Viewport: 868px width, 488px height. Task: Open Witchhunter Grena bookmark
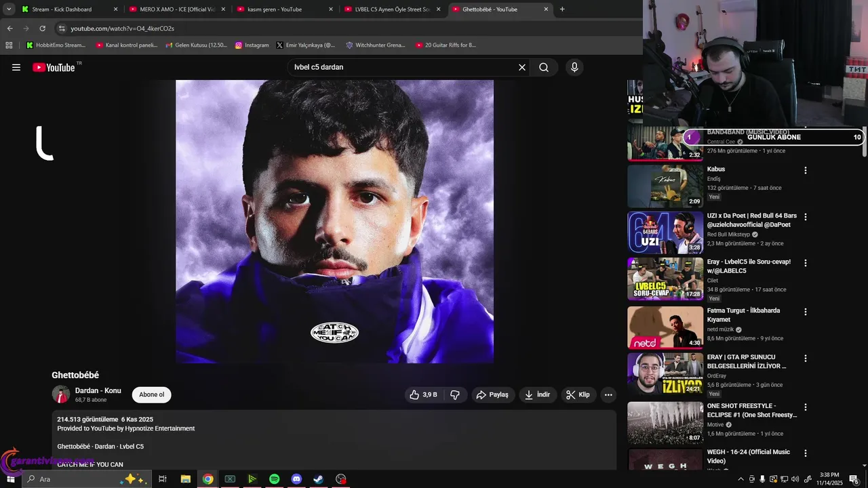(x=376, y=45)
